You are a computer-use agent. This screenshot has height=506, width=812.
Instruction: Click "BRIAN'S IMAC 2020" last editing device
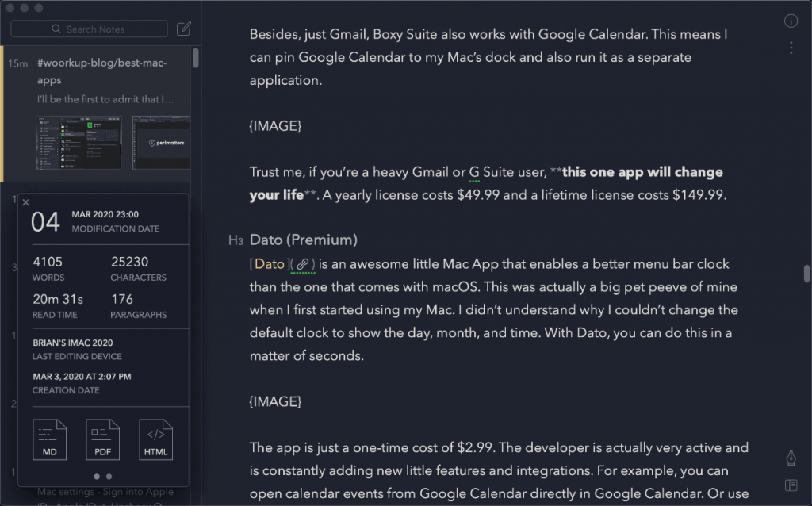tap(72, 343)
